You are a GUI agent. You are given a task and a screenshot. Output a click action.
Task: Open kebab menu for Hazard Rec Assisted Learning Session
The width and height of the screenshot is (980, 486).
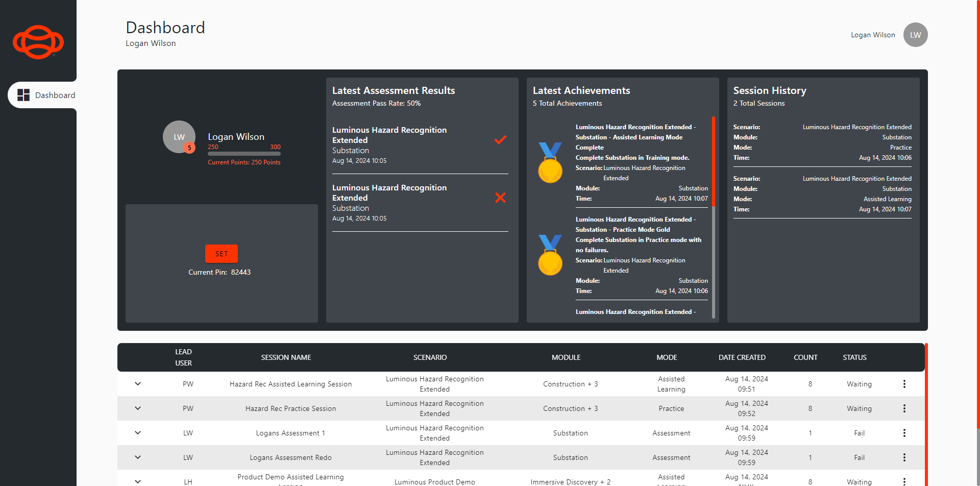[x=904, y=383]
